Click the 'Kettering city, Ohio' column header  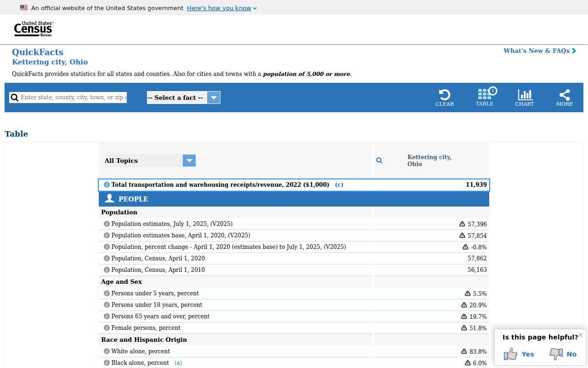430,161
